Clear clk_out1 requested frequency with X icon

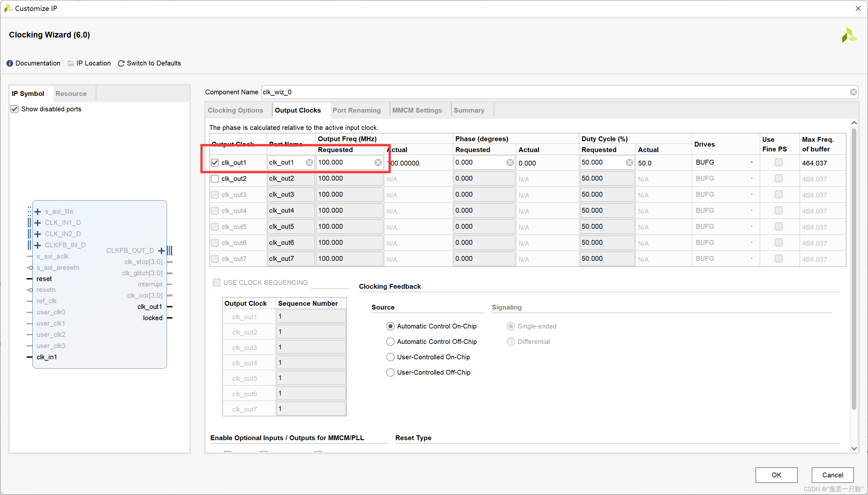(x=378, y=163)
